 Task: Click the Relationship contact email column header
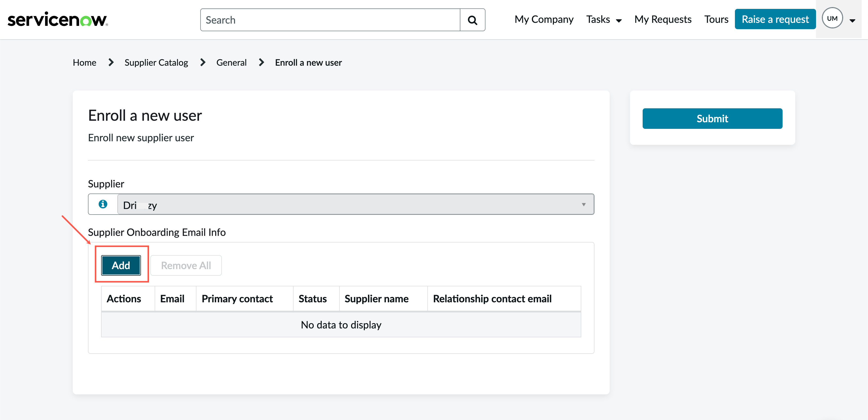504,299
